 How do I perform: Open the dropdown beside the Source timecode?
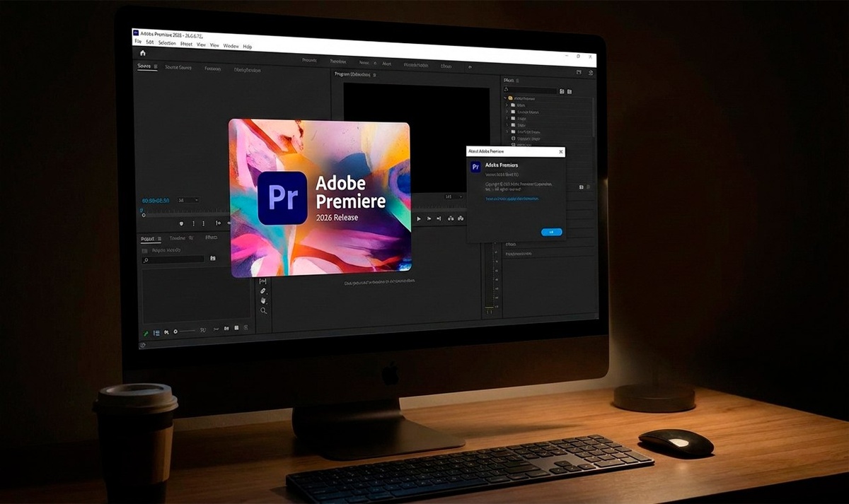(x=188, y=200)
